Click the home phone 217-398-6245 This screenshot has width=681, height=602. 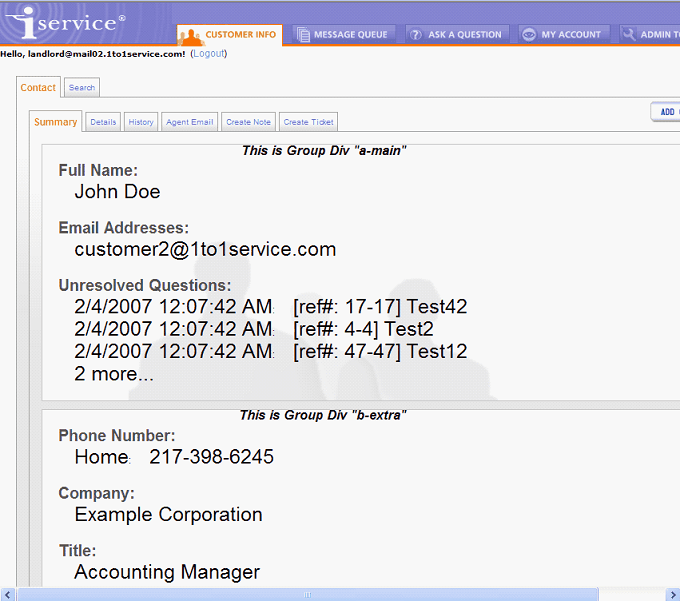pos(212,457)
